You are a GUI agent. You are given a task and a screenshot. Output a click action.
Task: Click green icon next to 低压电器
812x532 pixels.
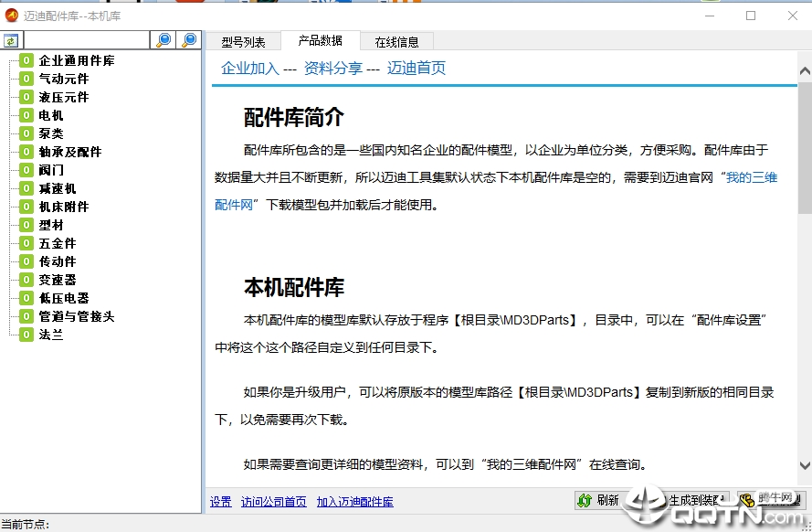[26, 298]
